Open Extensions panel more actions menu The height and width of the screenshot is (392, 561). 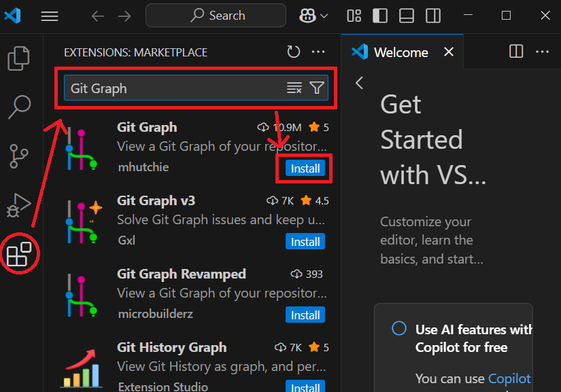[318, 52]
